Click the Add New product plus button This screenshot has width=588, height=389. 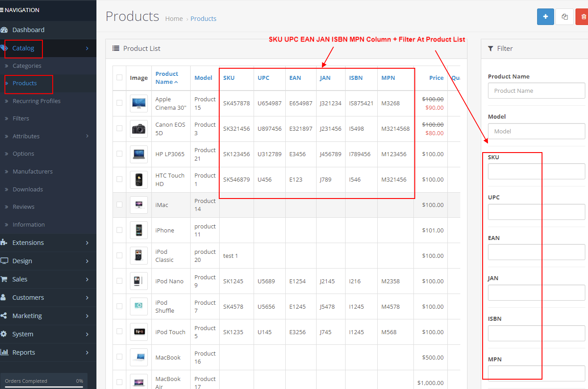point(545,17)
